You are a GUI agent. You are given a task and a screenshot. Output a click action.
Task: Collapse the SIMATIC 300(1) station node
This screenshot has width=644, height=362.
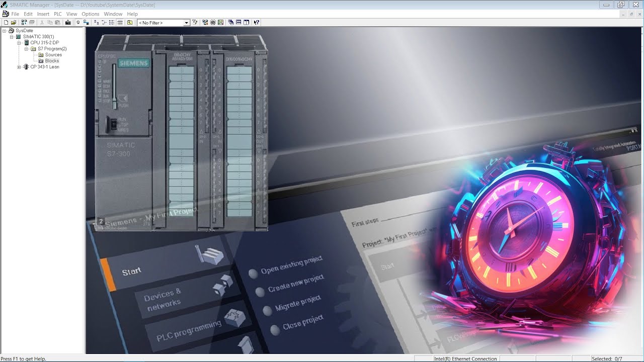pos(12,37)
